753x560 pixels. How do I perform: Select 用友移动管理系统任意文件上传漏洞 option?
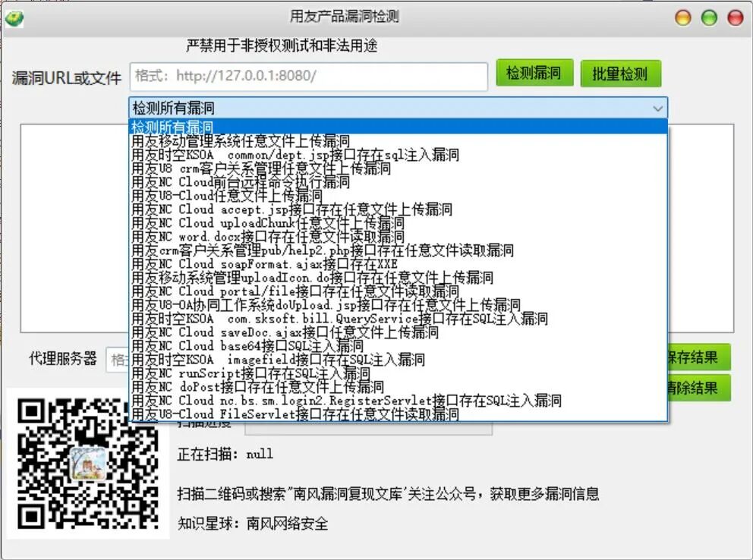(x=398, y=141)
